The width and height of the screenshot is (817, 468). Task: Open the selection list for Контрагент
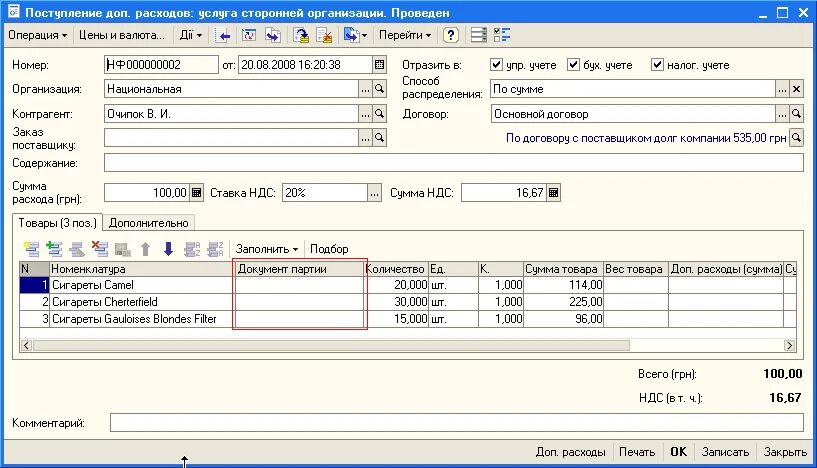365,114
